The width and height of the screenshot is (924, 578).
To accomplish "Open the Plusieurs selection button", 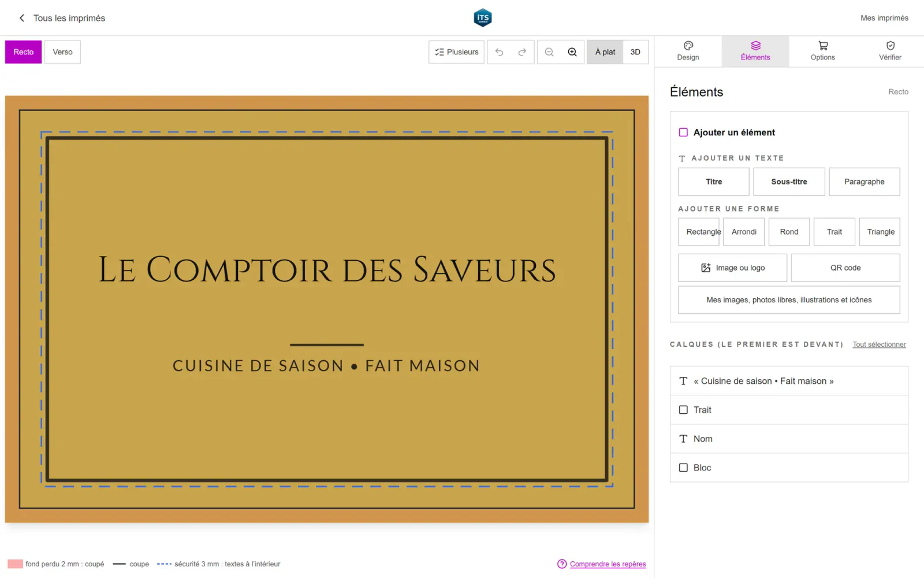I will point(456,52).
